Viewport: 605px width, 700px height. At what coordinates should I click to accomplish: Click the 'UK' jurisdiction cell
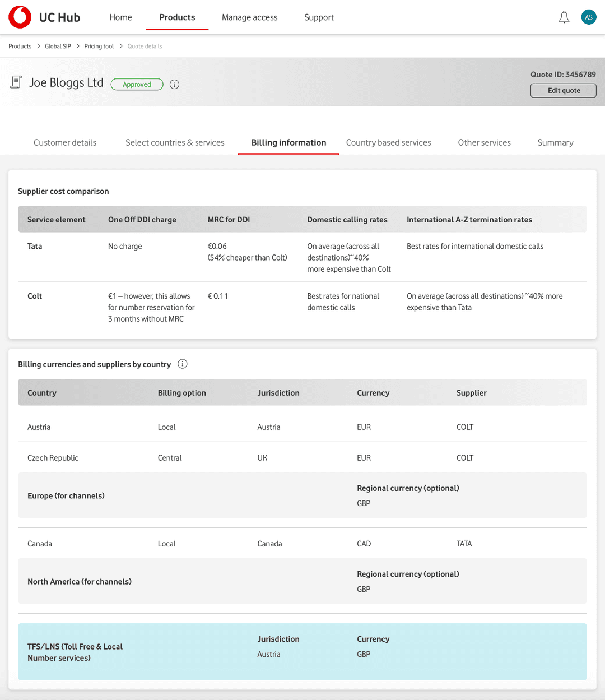coord(262,458)
